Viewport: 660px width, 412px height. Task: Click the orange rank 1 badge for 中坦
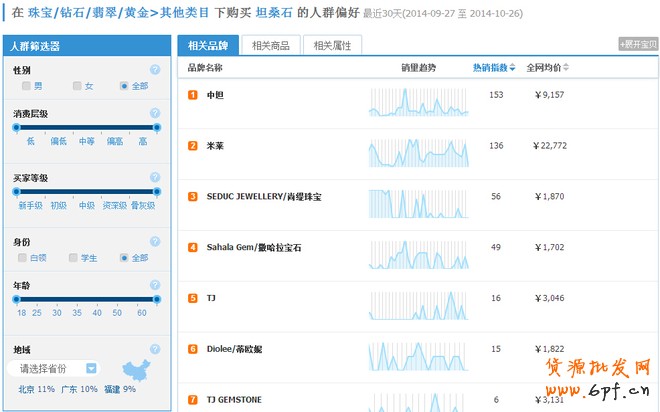pyautogui.click(x=193, y=95)
